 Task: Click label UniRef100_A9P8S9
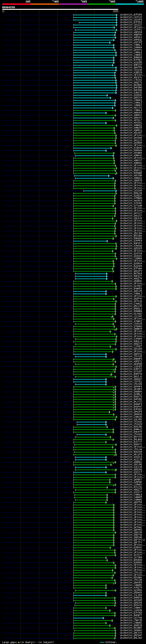point(131,32)
